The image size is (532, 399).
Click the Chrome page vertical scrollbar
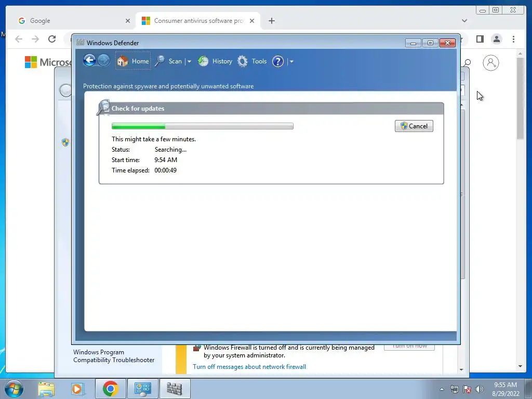pos(520,98)
